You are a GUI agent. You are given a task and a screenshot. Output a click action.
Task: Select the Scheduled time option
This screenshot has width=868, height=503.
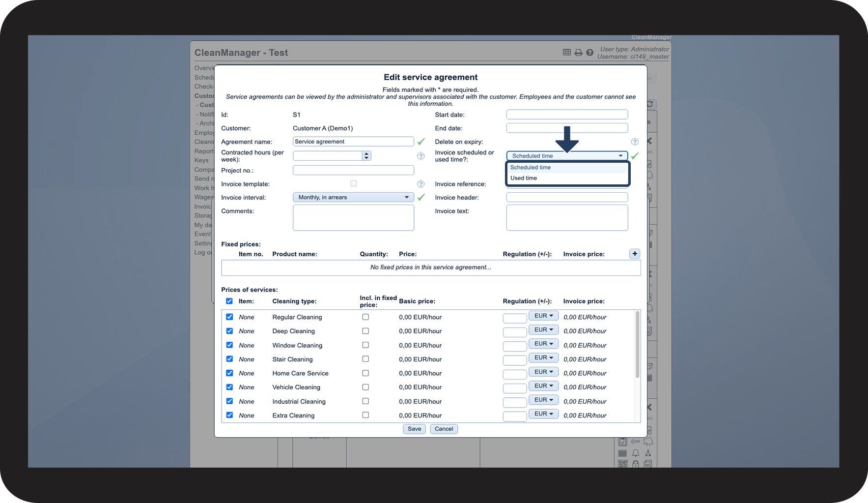pos(567,168)
